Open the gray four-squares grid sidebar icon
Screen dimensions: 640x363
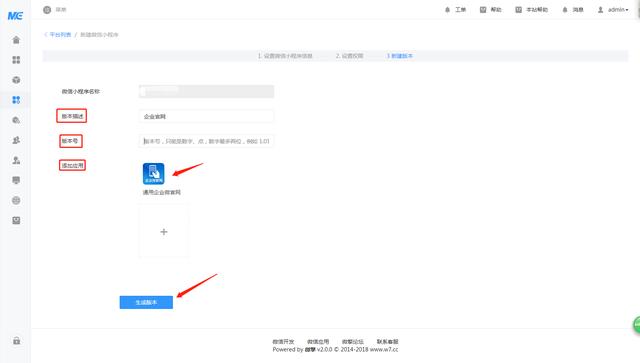tap(16, 60)
